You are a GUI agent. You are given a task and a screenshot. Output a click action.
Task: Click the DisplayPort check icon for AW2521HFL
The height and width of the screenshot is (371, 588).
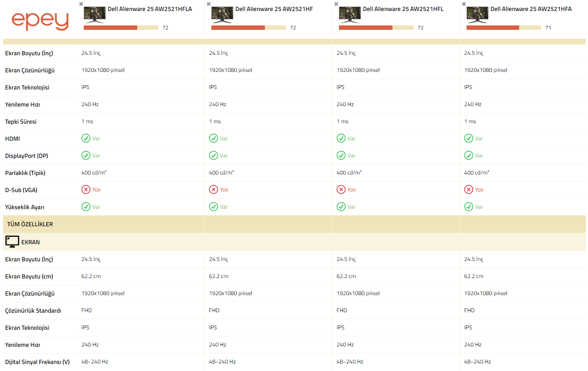click(341, 156)
